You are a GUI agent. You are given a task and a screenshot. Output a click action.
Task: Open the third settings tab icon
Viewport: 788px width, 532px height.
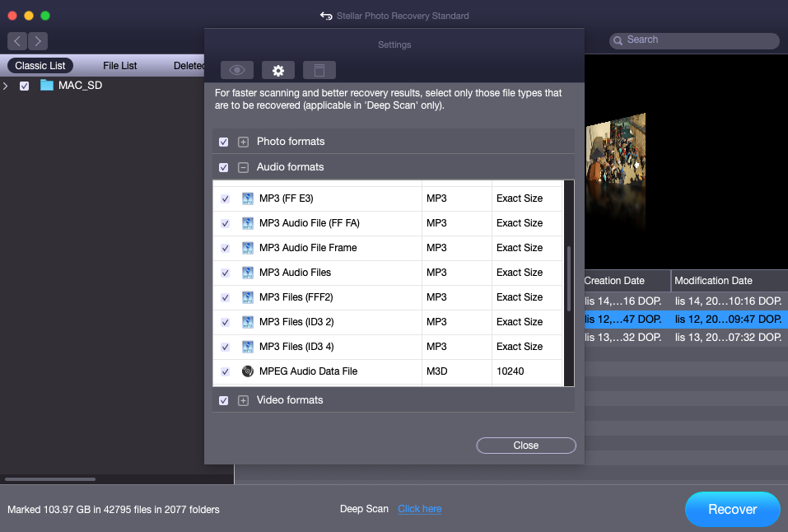click(x=319, y=70)
